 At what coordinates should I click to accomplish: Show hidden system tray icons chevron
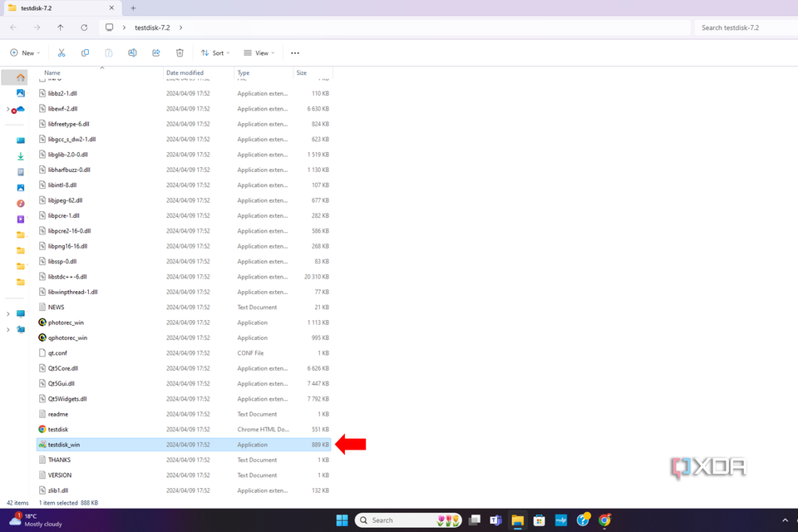[785, 520]
